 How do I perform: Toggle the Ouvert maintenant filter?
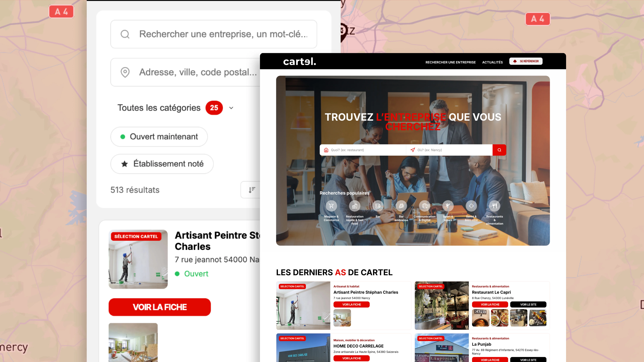coord(159,137)
